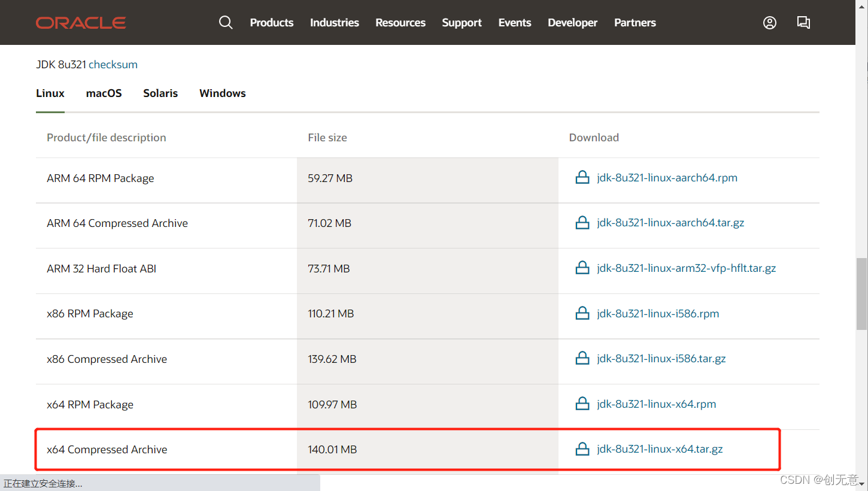Click 'x86 RPM Package' description

[90, 314]
